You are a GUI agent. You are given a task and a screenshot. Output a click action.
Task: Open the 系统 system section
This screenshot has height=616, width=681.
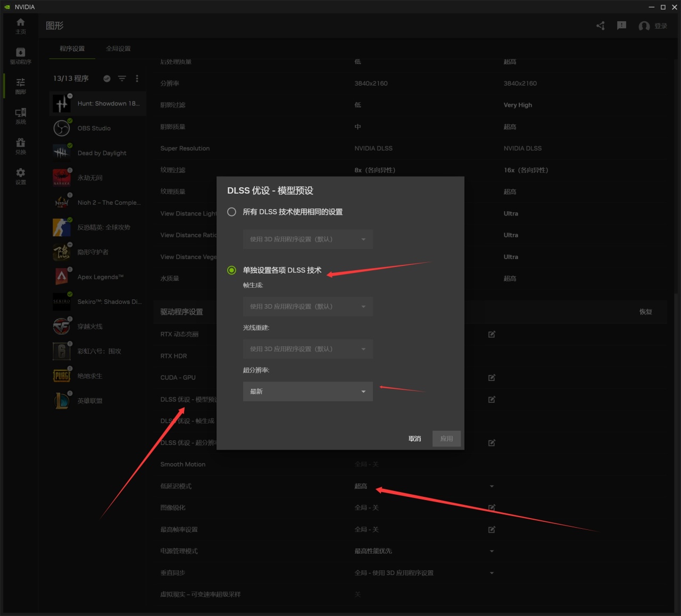pyautogui.click(x=20, y=116)
